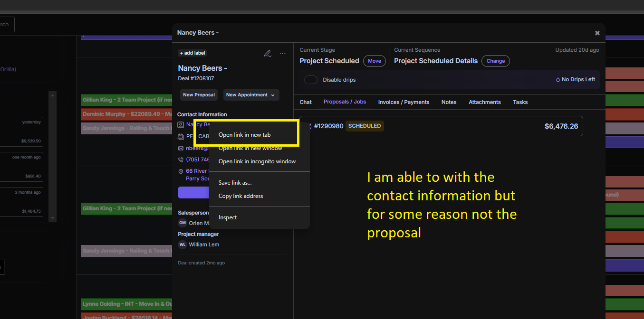Screen dimensions: 644x319
Task: Click the contact person icon
Action: pyautogui.click(x=181, y=125)
